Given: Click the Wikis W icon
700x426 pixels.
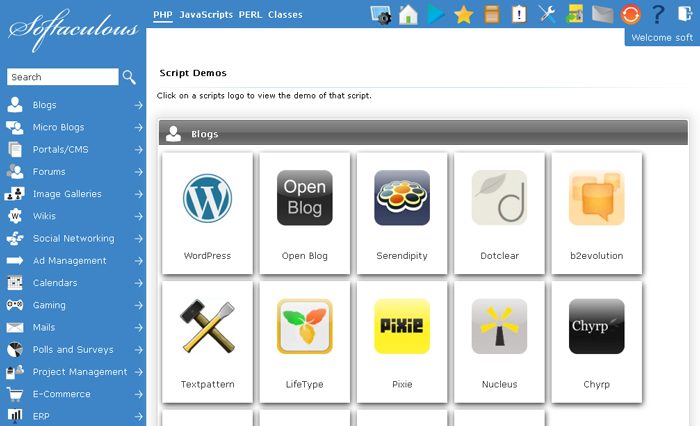Looking at the screenshot, I should tap(15, 216).
